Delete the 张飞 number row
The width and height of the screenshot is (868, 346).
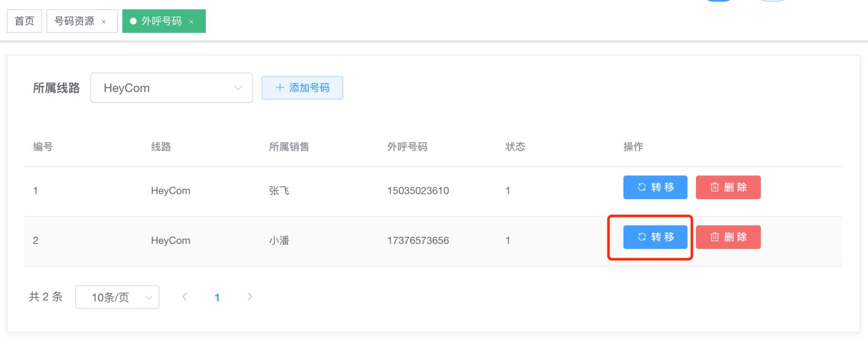pos(728,188)
